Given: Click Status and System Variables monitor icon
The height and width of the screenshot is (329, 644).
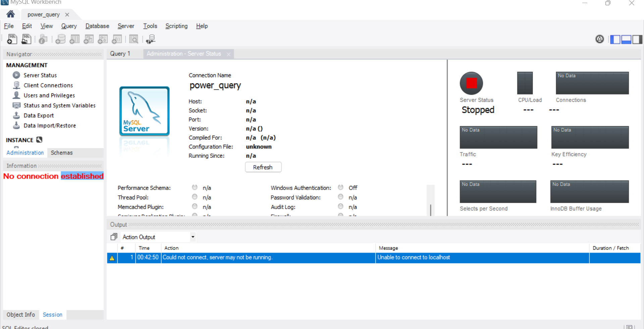Looking at the screenshot, I should click(16, 105).
